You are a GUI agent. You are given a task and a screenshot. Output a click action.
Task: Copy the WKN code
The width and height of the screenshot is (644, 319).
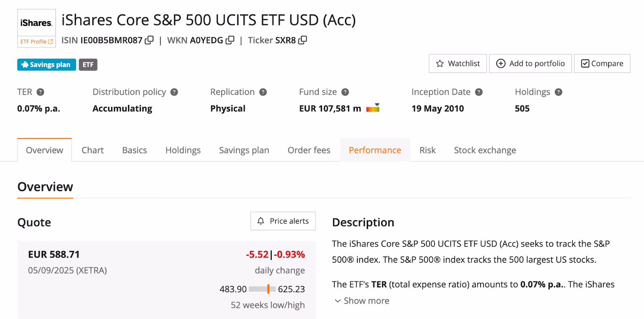[230, 40]
